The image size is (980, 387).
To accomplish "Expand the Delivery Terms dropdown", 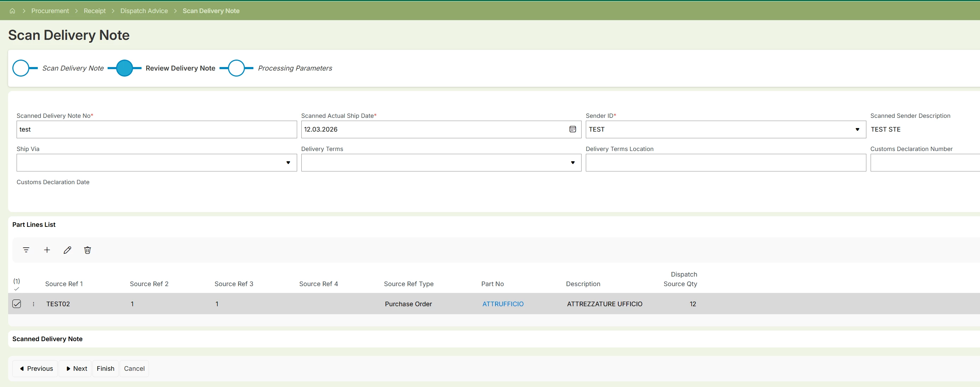I will coord(572,163).
